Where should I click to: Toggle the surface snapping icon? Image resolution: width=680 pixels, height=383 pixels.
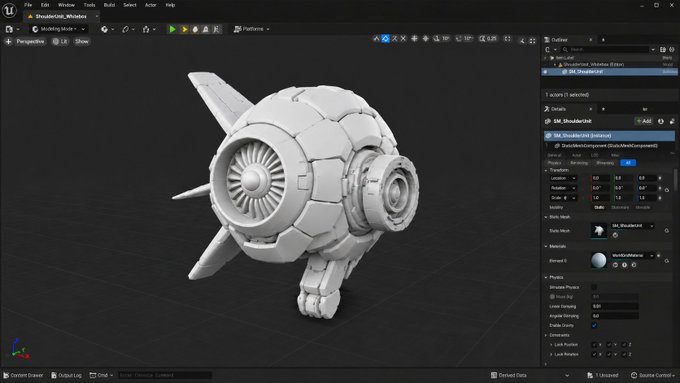point(425,39)
